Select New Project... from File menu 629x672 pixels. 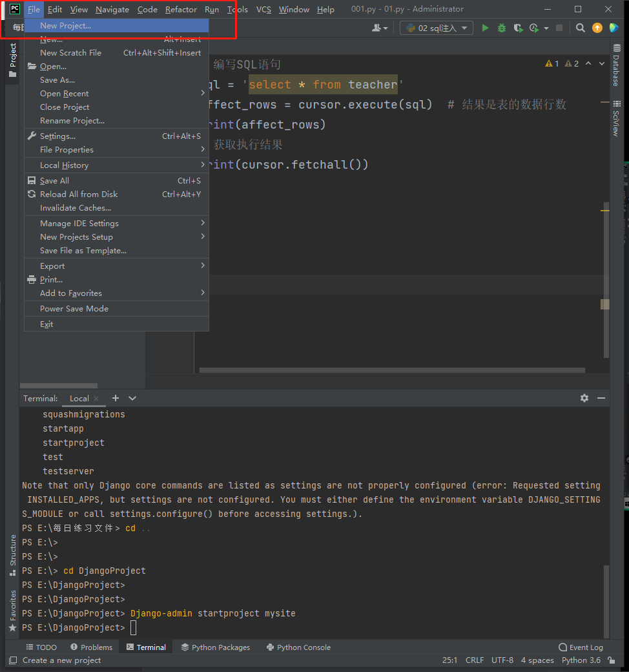[x=116, y=26]
